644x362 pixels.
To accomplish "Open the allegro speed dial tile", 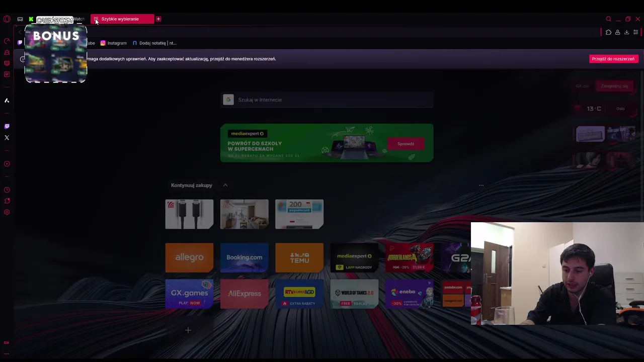I will click(189, 257).
